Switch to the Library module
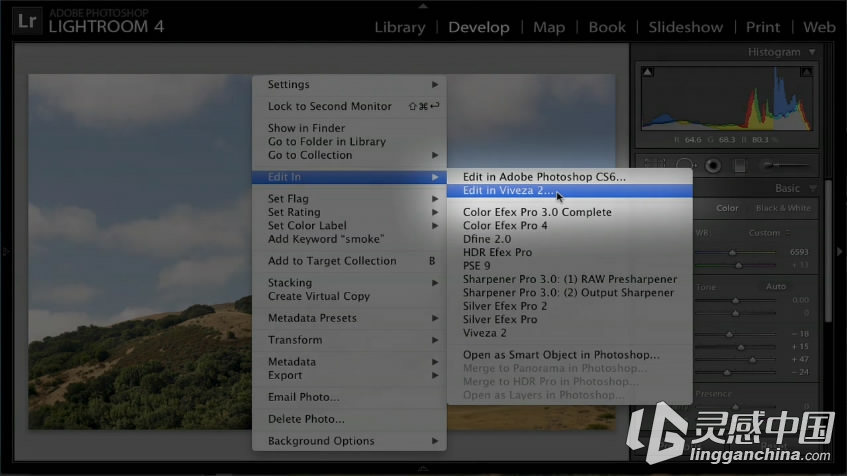Viewport: 847px width, 476px height. click(400, 27)
